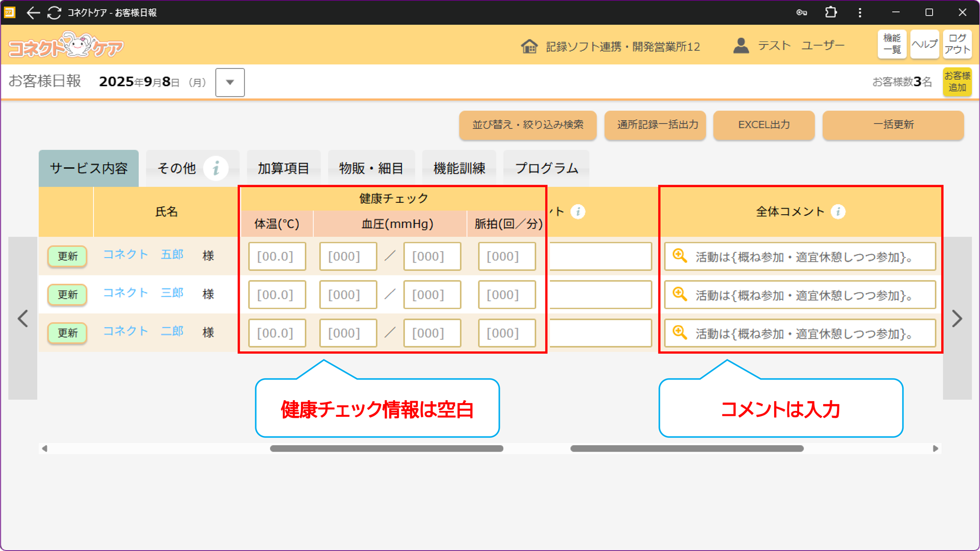Go to previous page with left chevron
980x551 pixels.
pos(23,319)
